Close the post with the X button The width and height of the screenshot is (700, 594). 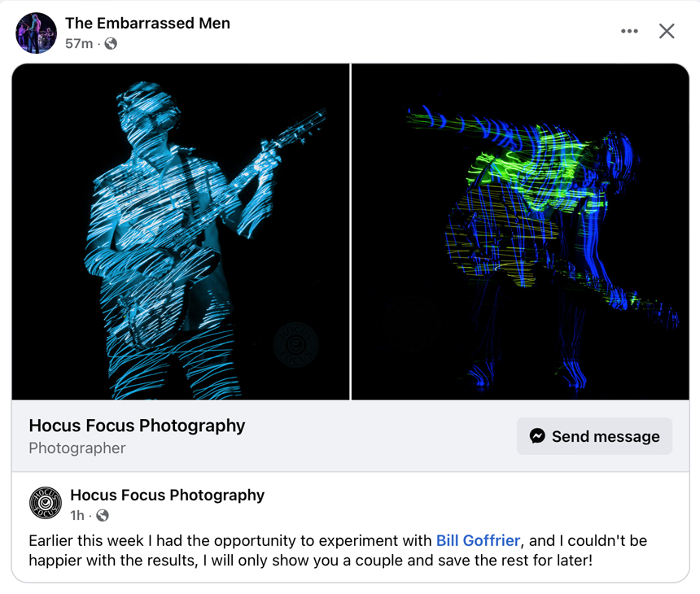click(667, 31)
